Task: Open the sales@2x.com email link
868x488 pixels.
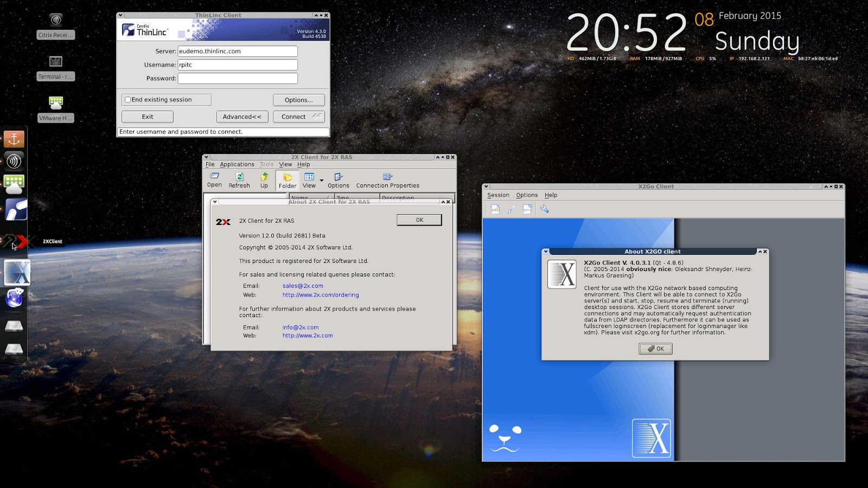Action: click(303, 286)
